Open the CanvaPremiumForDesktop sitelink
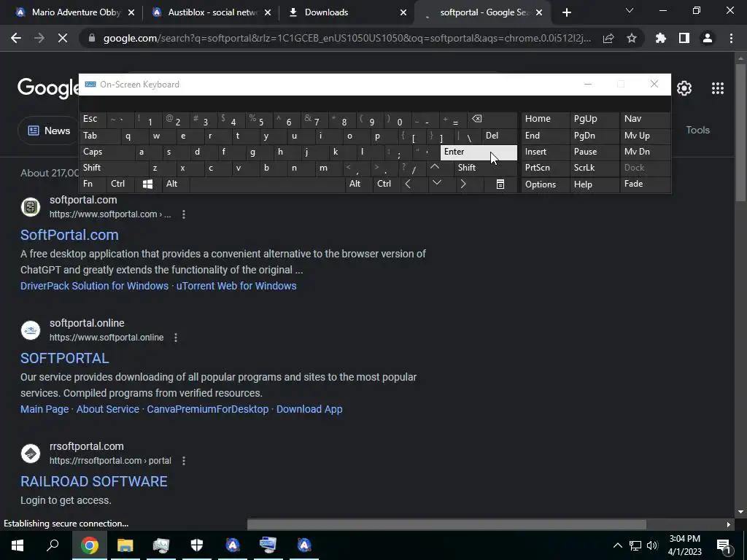The width and height of the screenshot is (747, 560). tap(208, 410)
